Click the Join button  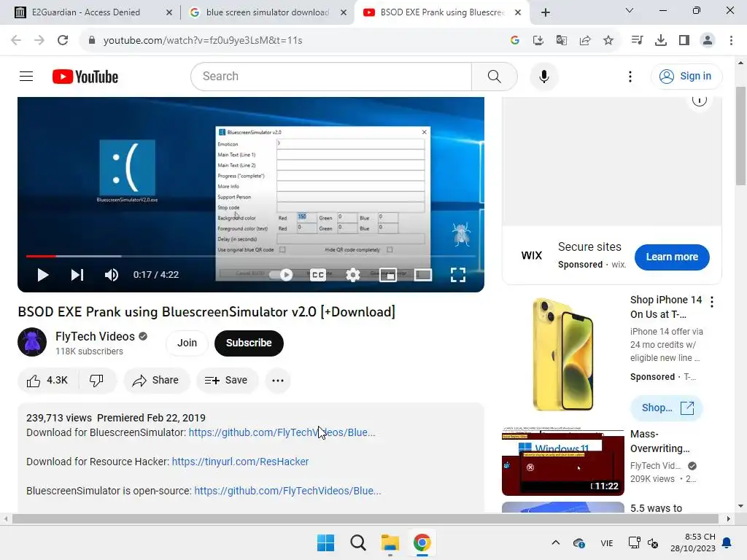(x=187, y=343)
